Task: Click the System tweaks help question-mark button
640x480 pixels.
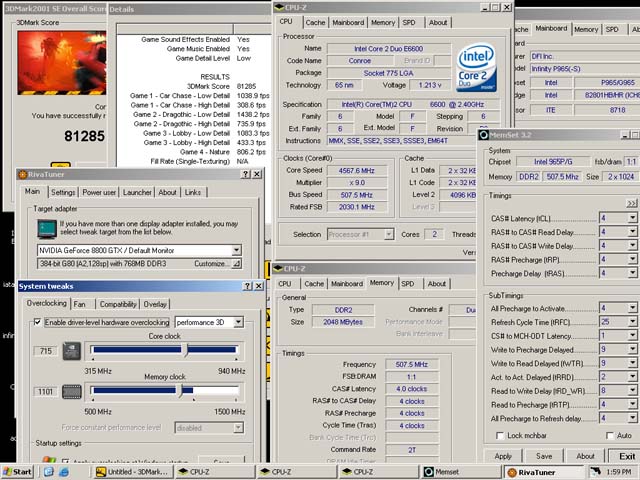Action: point(247,286)
